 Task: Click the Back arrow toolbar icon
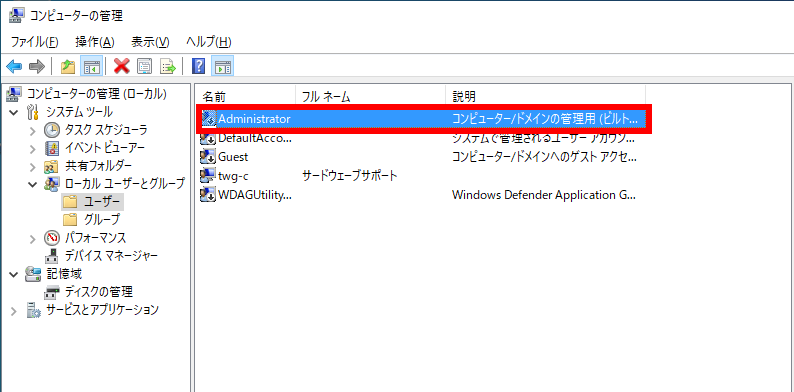(x=14, y=66)
